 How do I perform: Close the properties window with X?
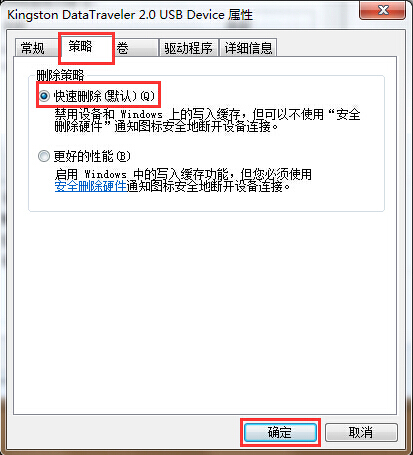tap(383, 10)
